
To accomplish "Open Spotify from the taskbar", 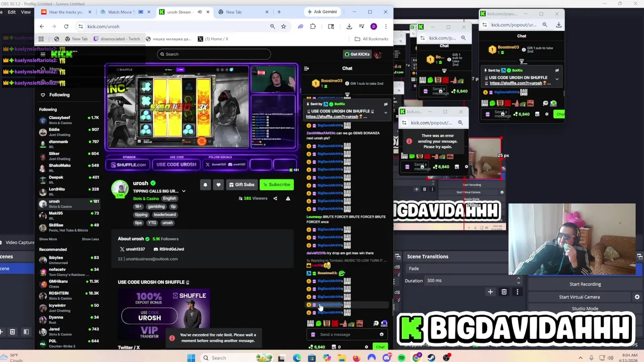I will pos(401,358).
